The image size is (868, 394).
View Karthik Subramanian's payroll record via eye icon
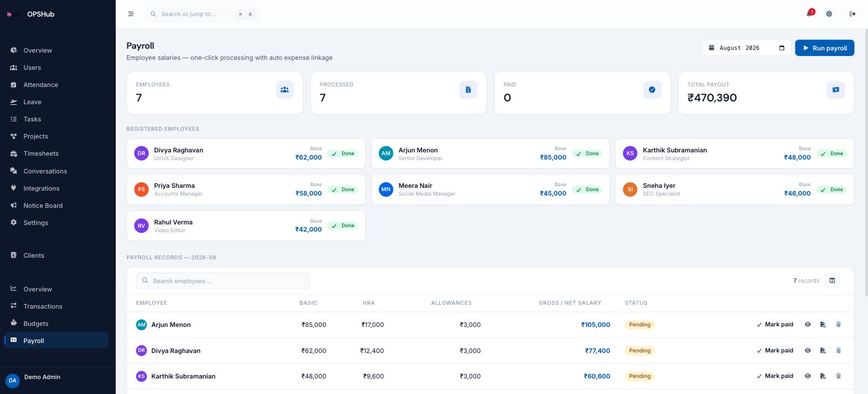pyautogui.click(x=808, y=376)
